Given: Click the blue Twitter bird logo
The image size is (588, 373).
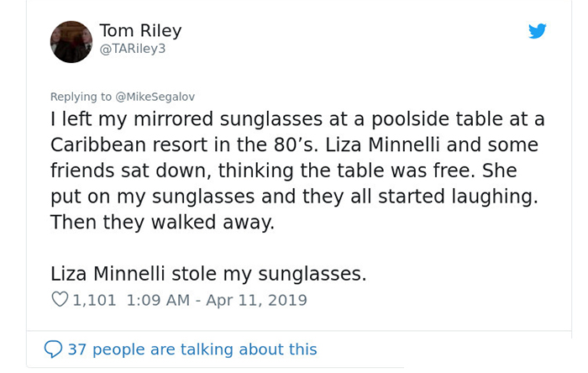Looking at the screenshot, I should click(x=537, y=31).
